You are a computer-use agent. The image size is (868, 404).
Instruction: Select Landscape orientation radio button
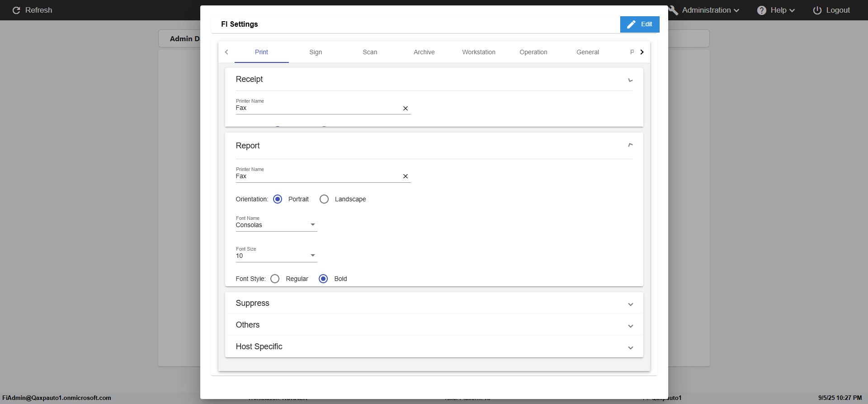[x=324, y=199]
